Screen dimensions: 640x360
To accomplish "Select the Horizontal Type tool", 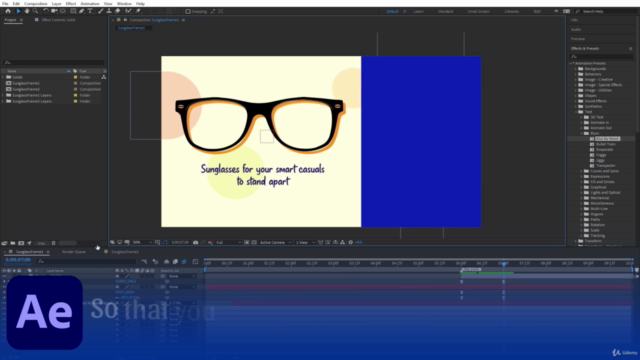I will (90, 11).
